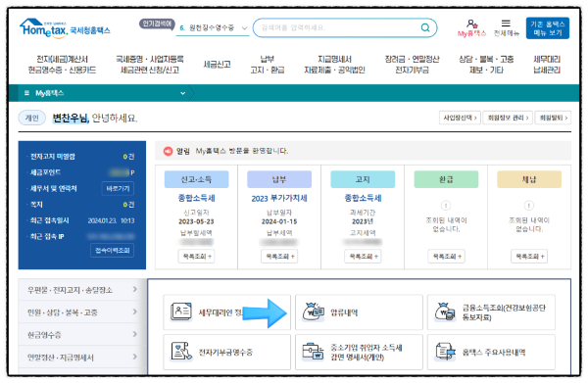
Task: Open 전자(세금)계산서 현금영수증·신용카드 menu
Action: (63, 65)
